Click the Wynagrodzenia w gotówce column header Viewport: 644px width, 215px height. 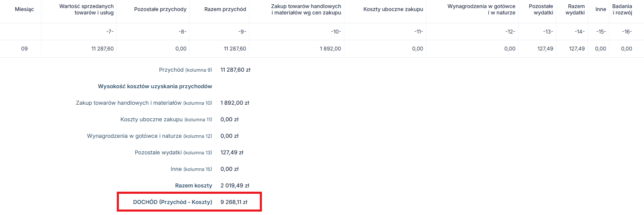tap(481, 9)
